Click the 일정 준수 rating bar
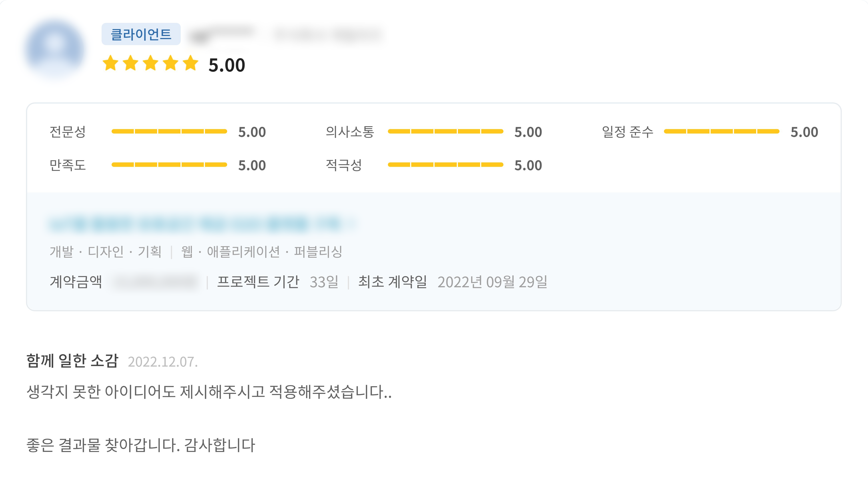 722,131
